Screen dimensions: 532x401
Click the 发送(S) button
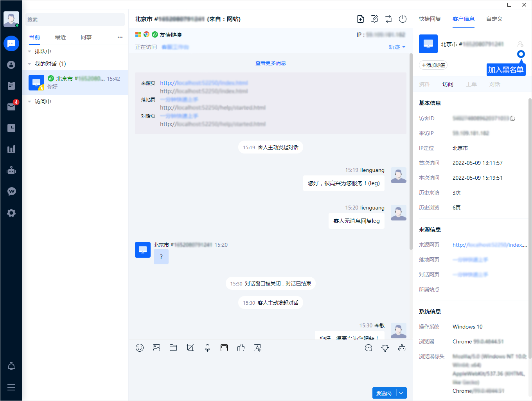(x=384, y=393)
